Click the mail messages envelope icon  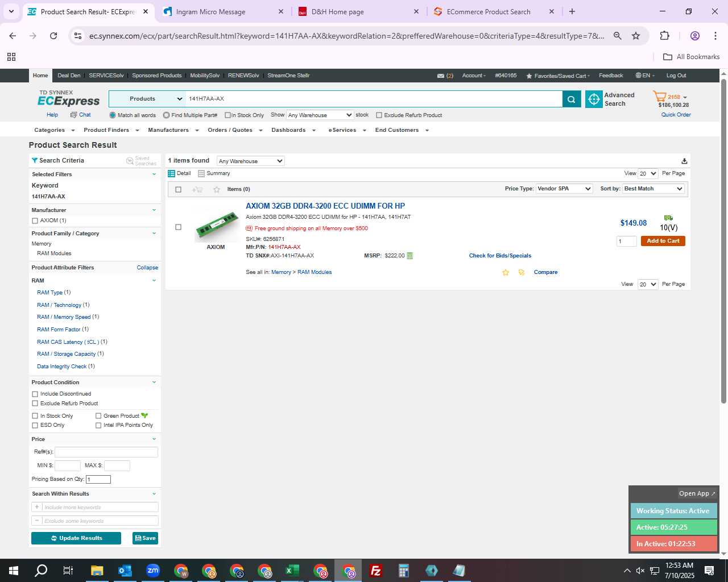tap(441, 76)
